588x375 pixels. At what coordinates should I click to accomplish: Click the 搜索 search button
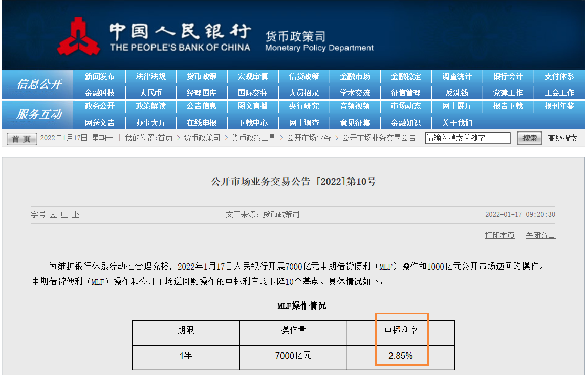point(530,138)
